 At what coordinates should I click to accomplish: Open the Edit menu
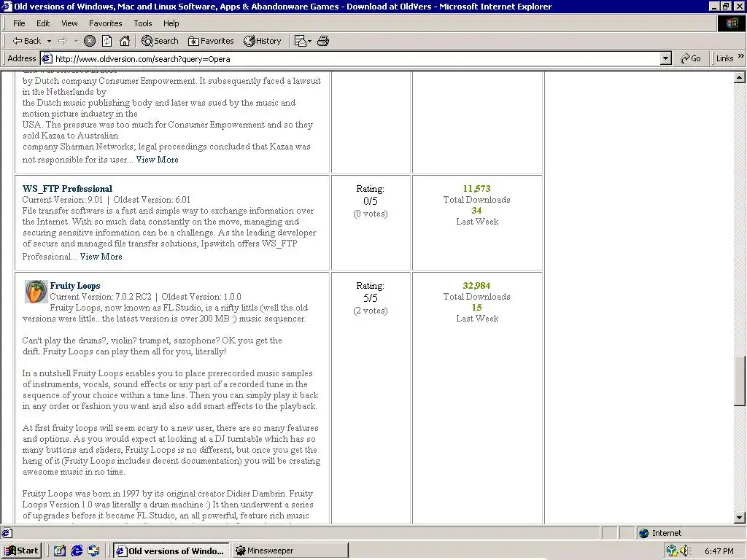point(43,23)
